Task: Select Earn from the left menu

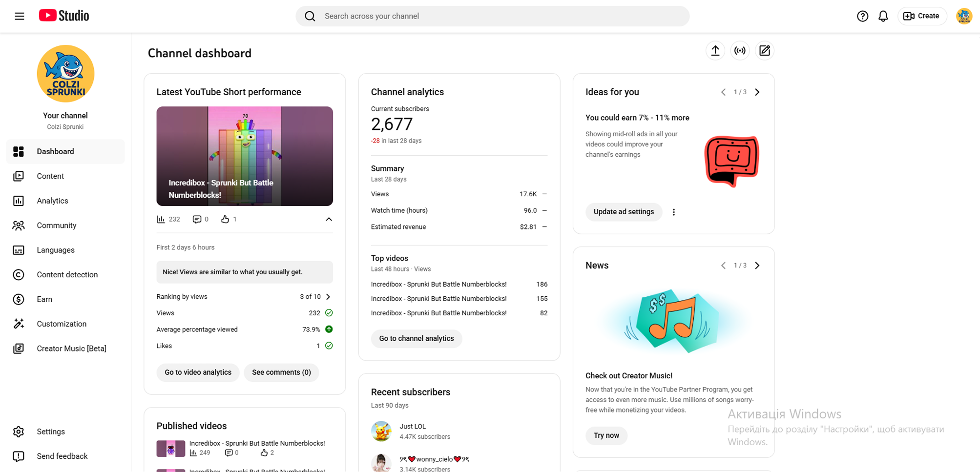Action: (44, 299)
